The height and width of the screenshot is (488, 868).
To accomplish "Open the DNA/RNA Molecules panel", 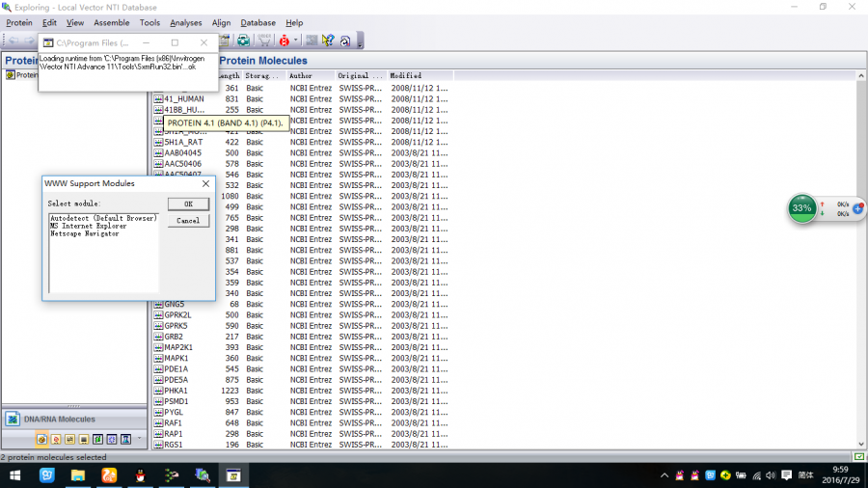I will [x=74, y=419].
